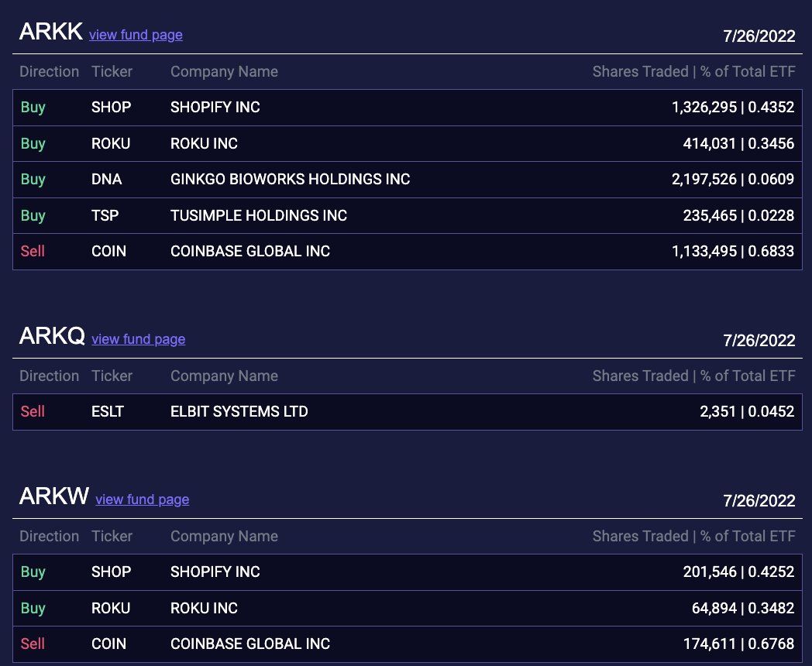
Task: Click the COIN ticker in ARKW table
Action: [108, 644]
